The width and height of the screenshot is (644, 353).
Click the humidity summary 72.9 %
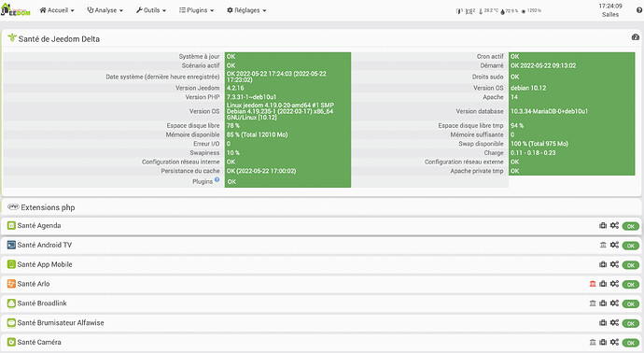tap(510, 11)
